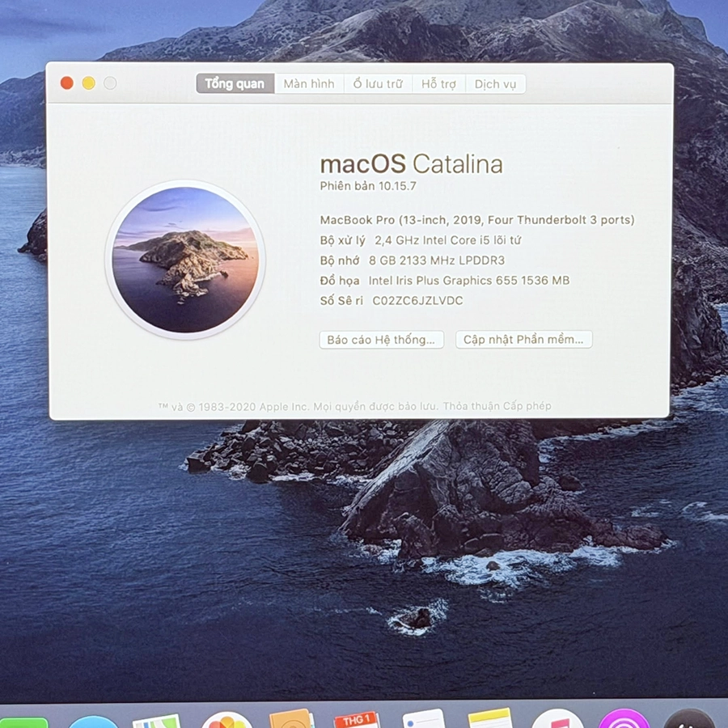Go to the Dịch vụ tab
This screenshot has height=728, width=728.
[x=495, y=84]
